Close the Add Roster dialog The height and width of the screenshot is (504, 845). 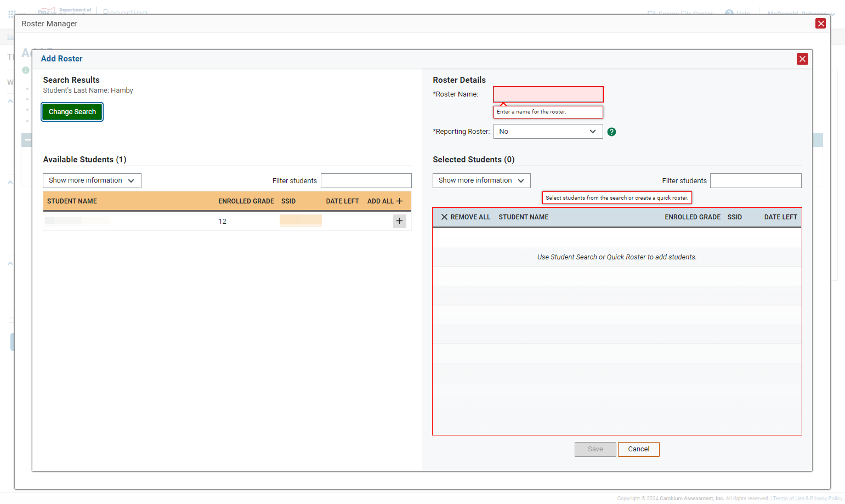(802, 59)
